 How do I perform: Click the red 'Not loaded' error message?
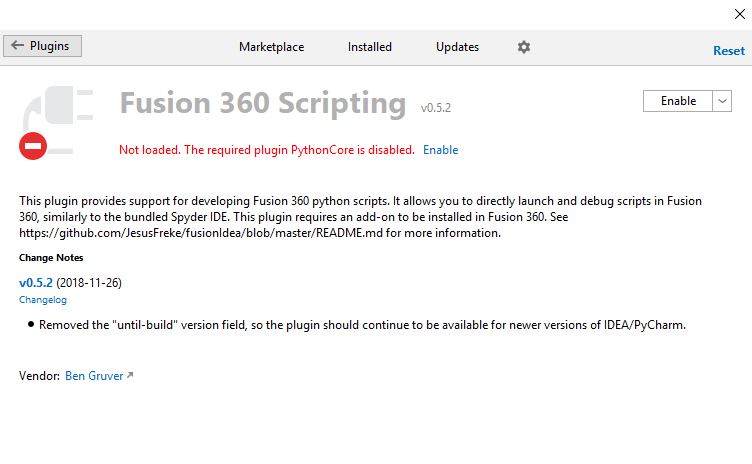[266, 150]
